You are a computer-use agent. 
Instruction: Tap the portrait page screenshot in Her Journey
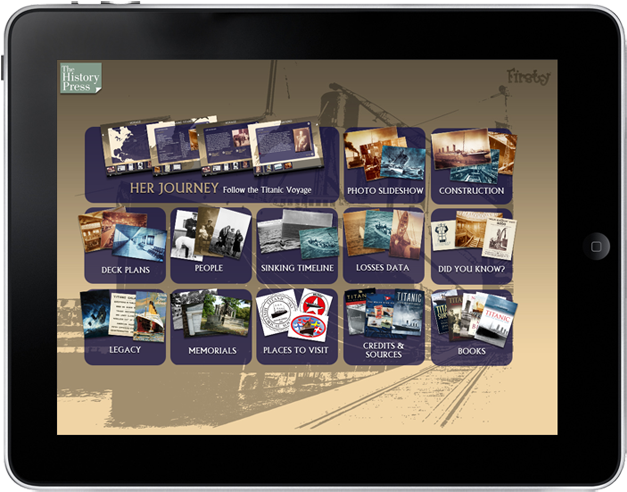pyautogui.click(x=288, y=146)
